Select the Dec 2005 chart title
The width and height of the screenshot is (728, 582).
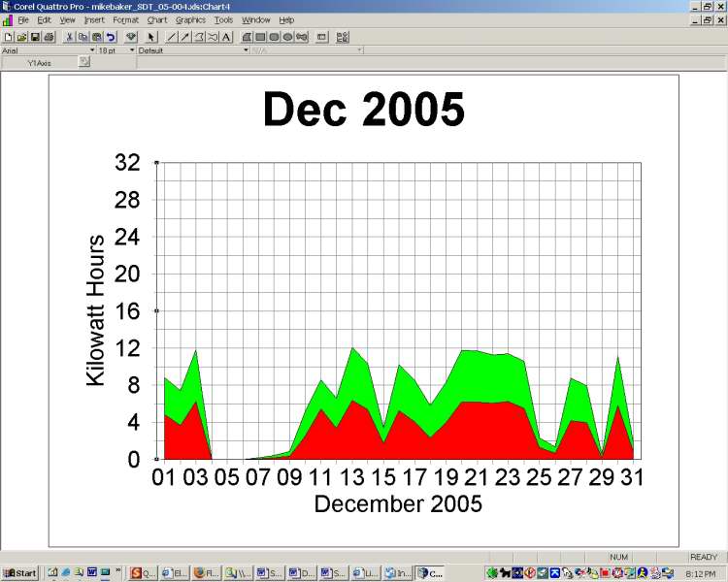click(x=363, y=110)
